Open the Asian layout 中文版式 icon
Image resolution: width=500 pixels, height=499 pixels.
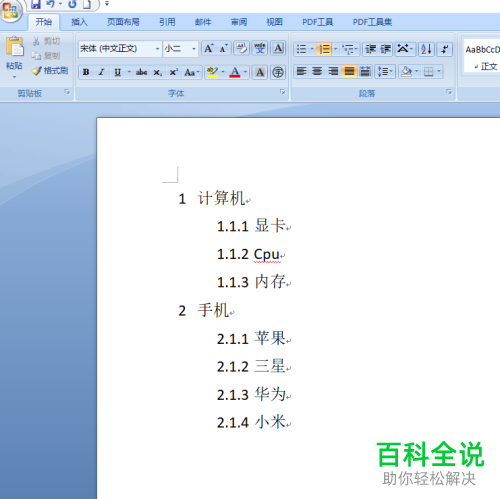[405, 49]
